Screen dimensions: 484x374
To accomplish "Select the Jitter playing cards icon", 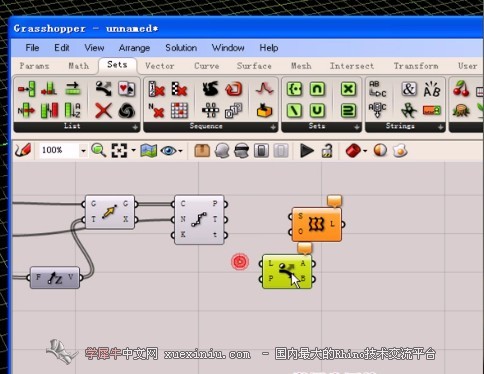I will (x=127, y=89).
